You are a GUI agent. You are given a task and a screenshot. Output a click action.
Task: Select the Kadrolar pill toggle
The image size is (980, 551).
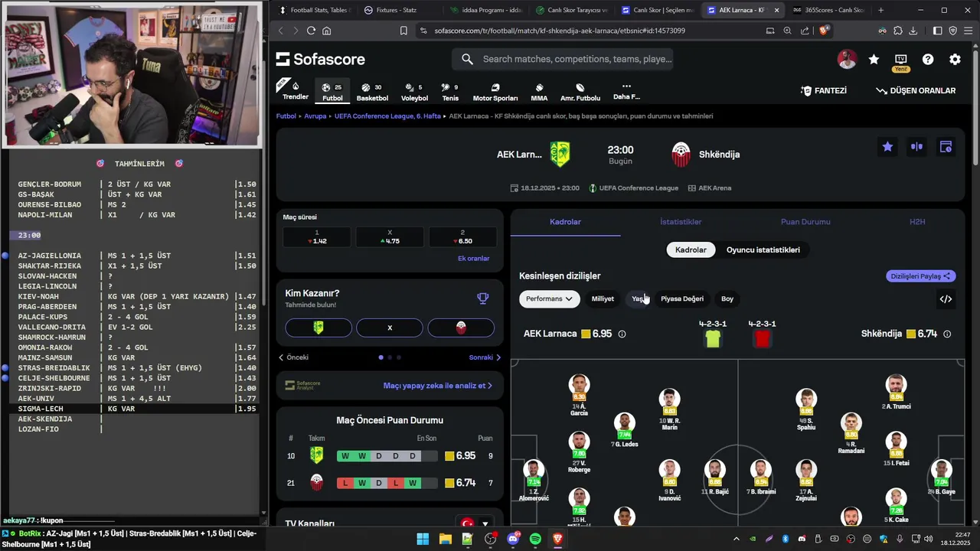point(691,249)
